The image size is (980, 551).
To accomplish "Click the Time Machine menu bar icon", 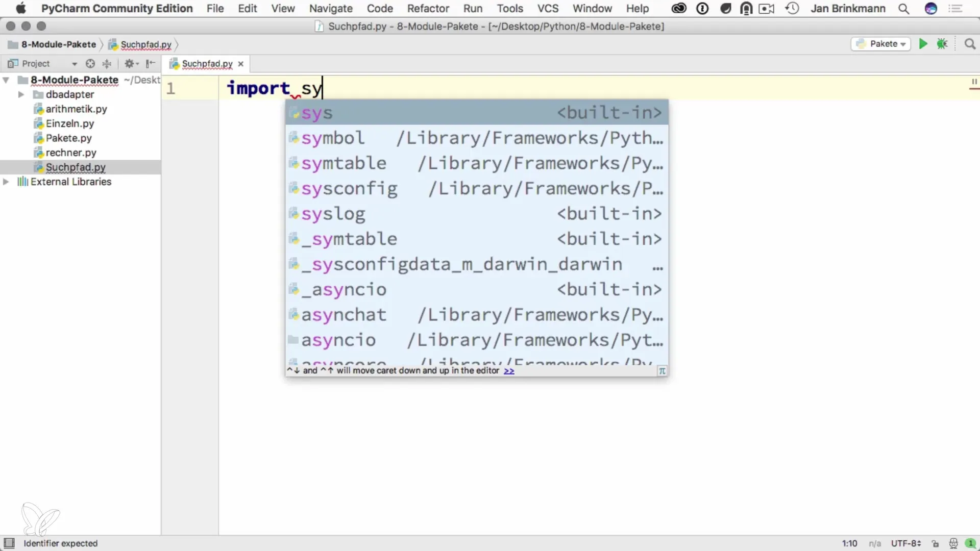I will click(x=792, y=9).
